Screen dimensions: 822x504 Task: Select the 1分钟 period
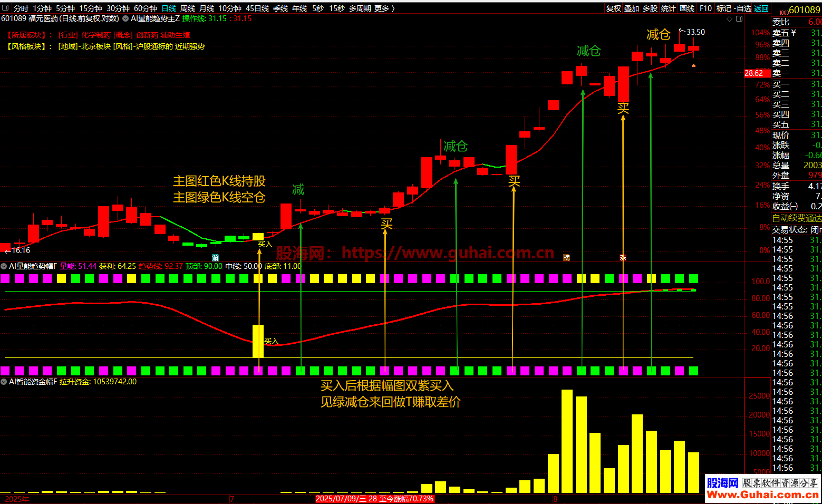(42, 8)
